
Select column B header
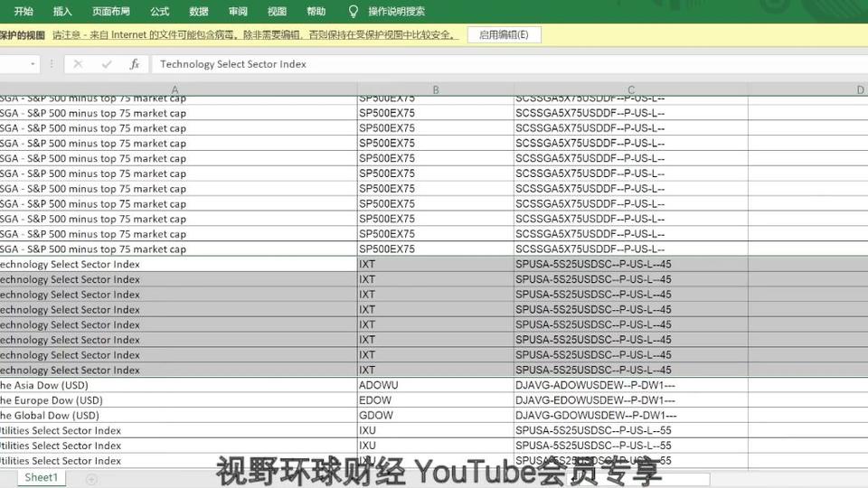pos(436,89)
